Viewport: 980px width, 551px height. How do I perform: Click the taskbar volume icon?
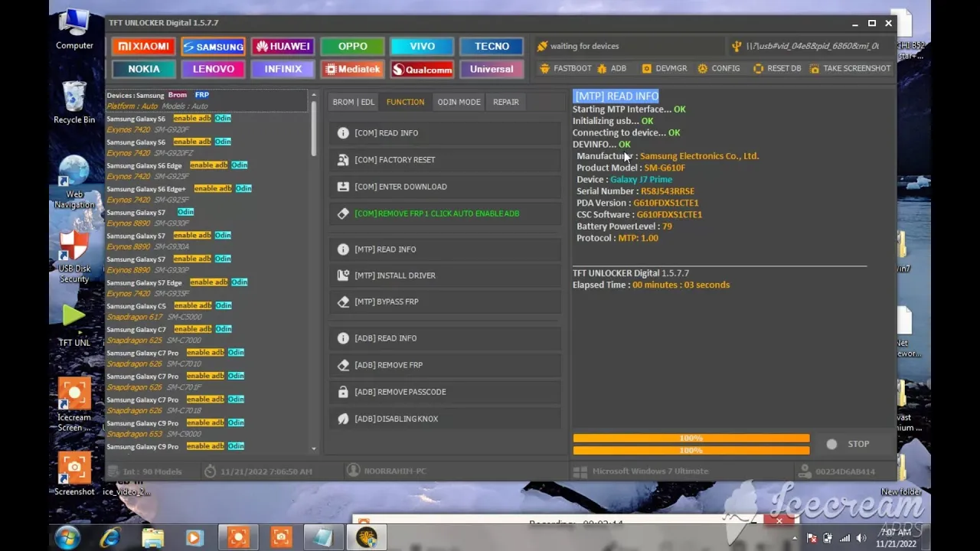coord(861,538)
